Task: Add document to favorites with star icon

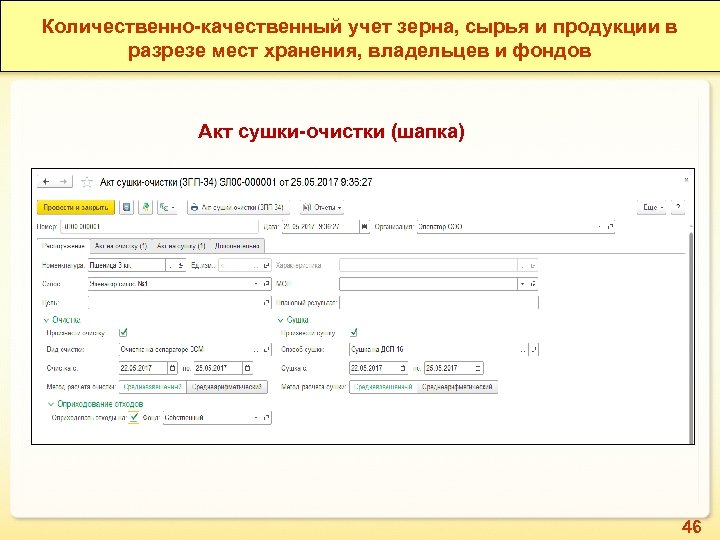Action: pos(86,182)
